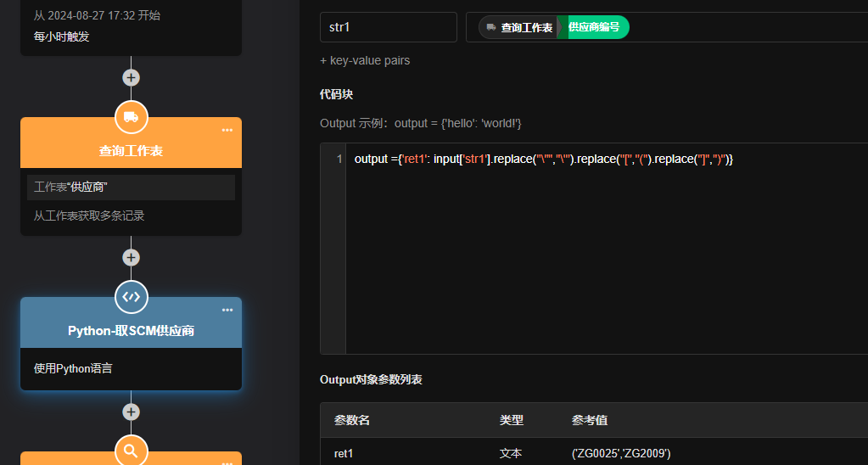
Task: Add a node between 查询工作表 and Python
Action: pos(131,257)
